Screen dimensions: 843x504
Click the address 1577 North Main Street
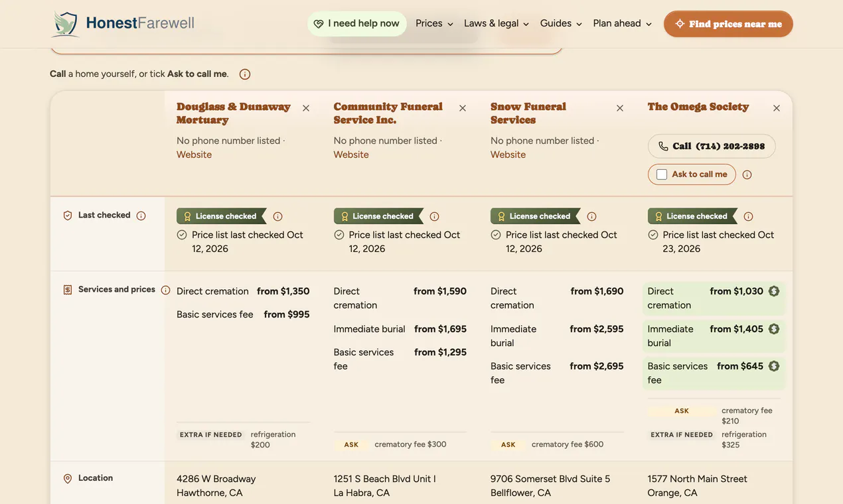(697, 479)
